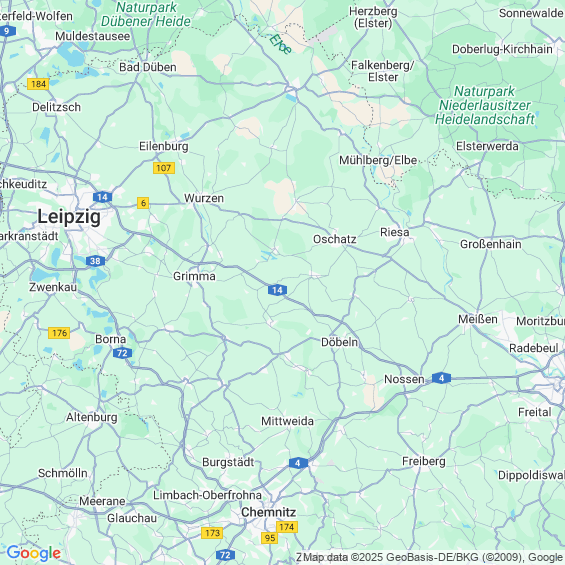Click the yellow 184 road shield
The width and height of the screenshot is (565, 565).
tap(38, 84)
